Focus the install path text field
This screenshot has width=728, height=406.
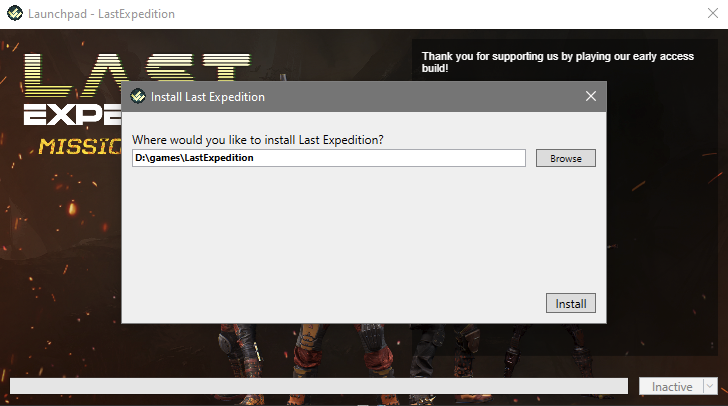click(x=329, y=158)
